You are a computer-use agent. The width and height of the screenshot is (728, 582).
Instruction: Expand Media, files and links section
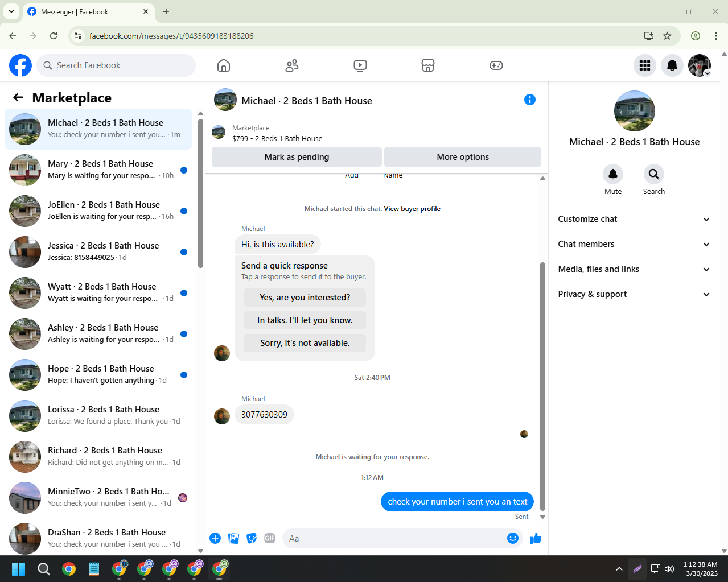[x=634, y=269]
